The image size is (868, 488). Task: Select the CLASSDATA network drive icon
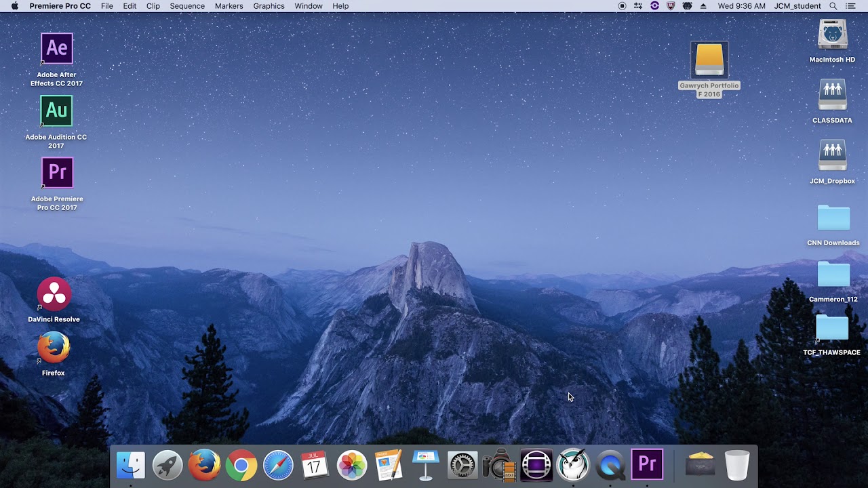coord(832,96)
